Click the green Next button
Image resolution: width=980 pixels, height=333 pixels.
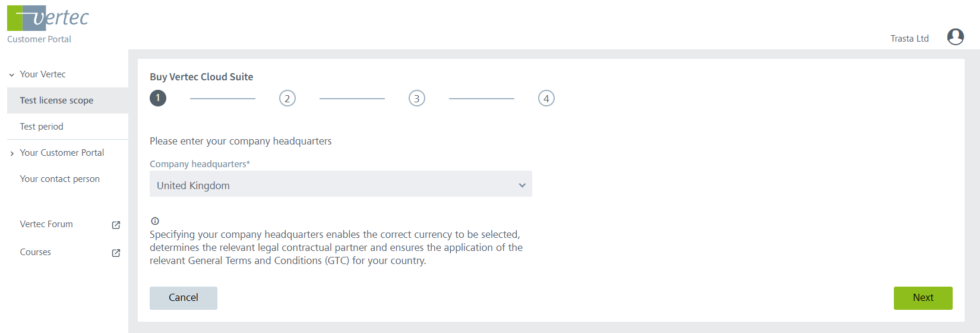point(922,298)
